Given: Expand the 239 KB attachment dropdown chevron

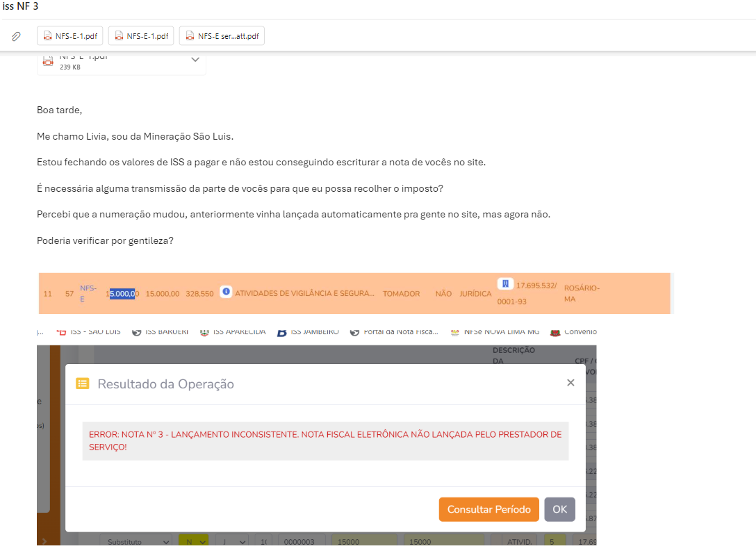Looking at the screenshot, I should (195, 60).
